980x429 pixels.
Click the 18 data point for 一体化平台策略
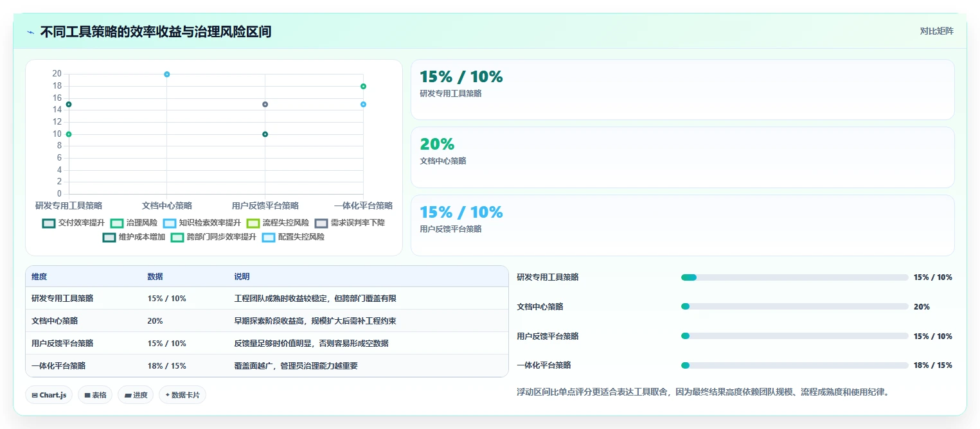click(x=363, y=86)
